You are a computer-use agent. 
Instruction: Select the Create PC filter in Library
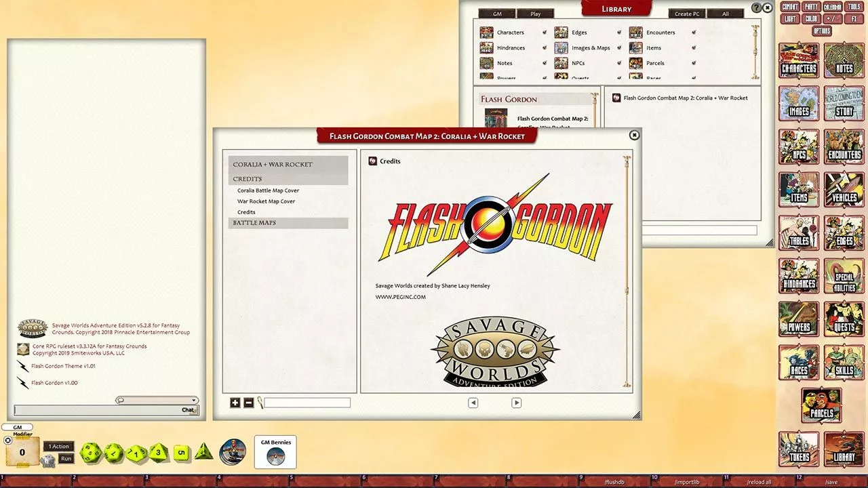click(x=687, y=14)
